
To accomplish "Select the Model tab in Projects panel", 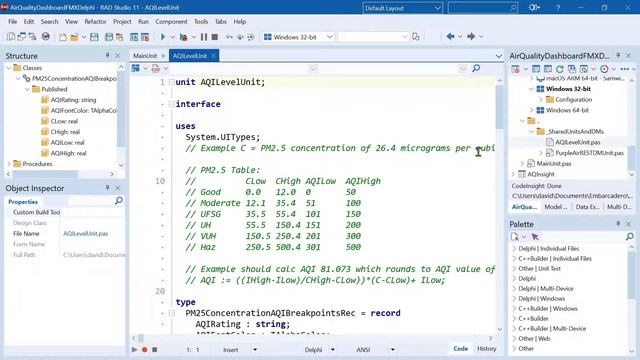I will (556, 207).
